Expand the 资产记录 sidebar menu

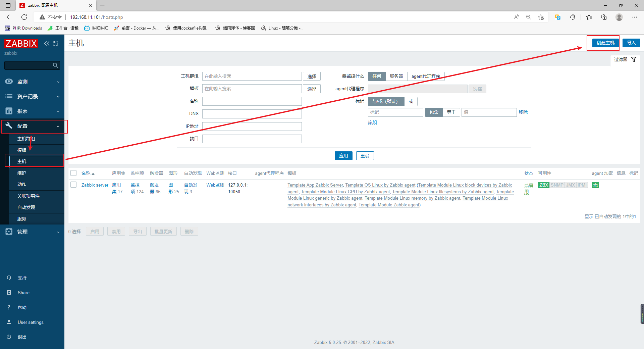pos(32,97)
